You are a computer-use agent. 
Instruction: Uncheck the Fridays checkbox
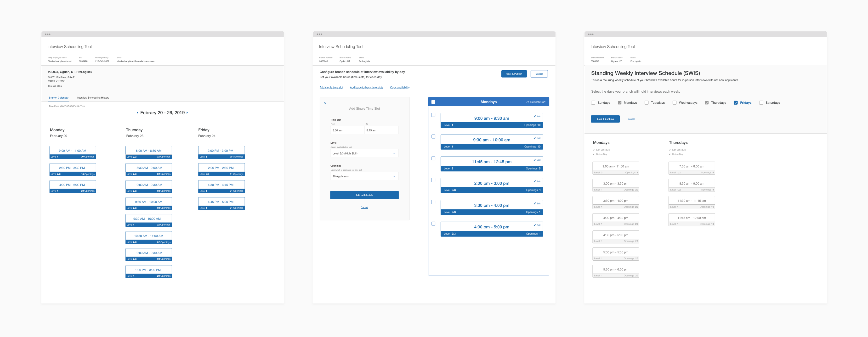pos(736,103)
